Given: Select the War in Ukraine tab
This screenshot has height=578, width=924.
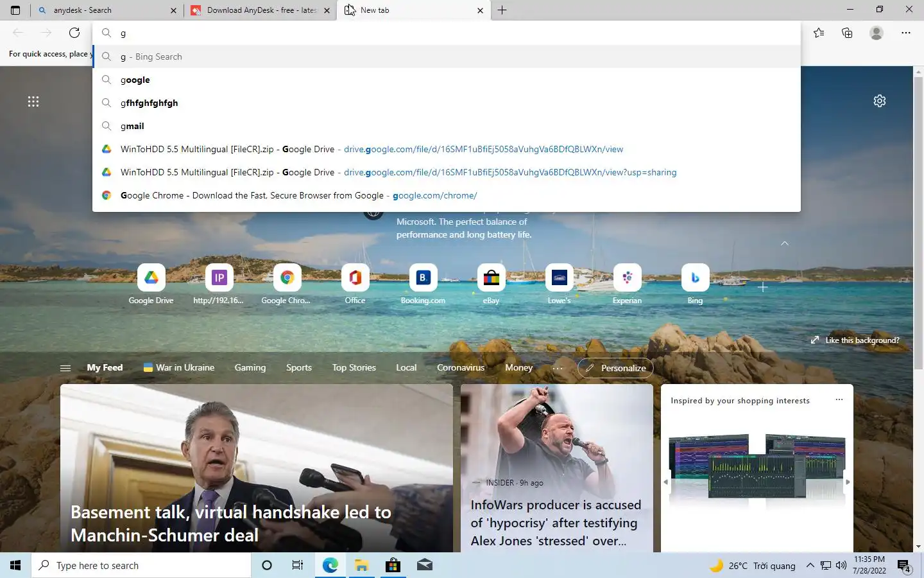Looking at the screenshot, I should tap(179, 367).
